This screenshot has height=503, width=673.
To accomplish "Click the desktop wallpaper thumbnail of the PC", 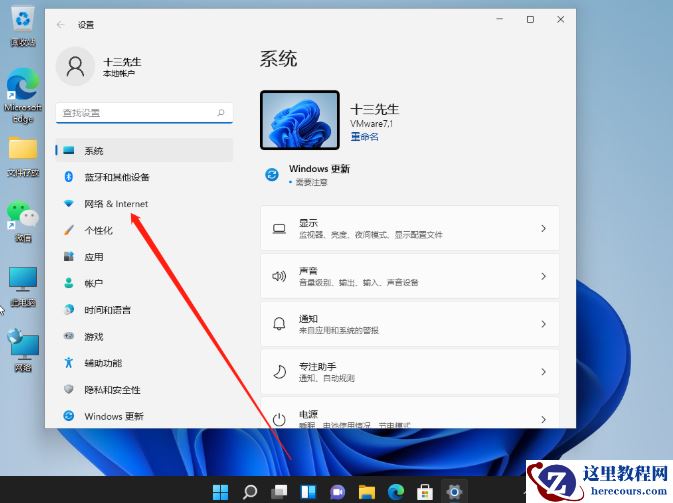I will (x=300, y=120).
